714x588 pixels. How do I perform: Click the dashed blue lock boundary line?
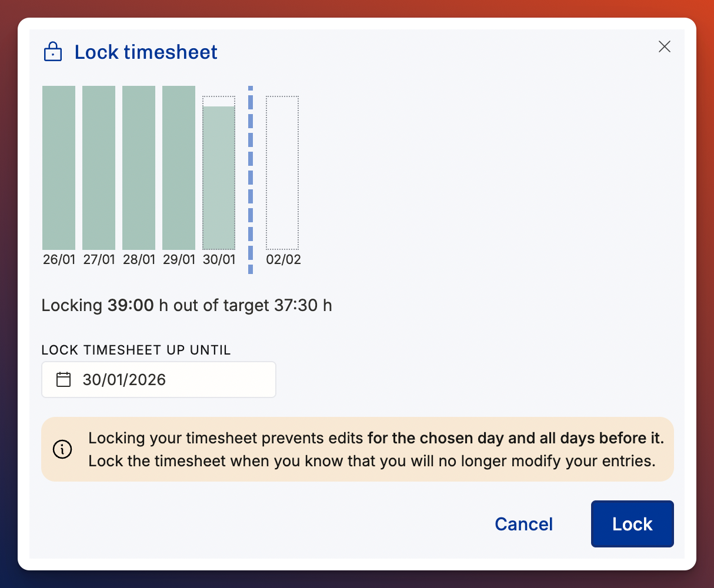coord(251,180)
